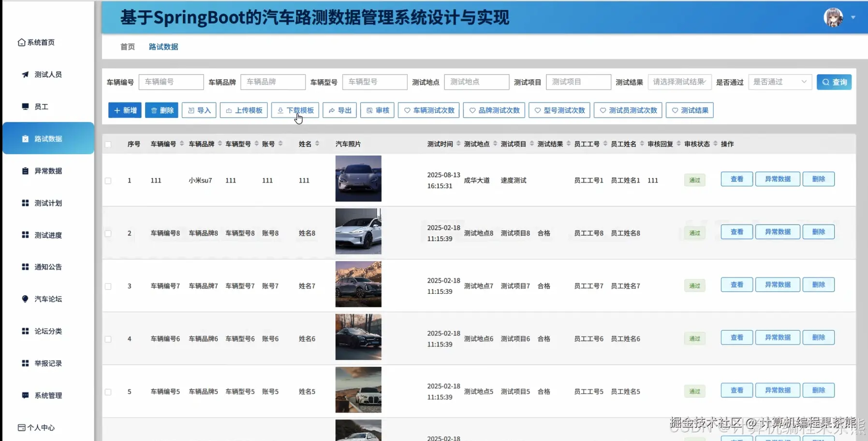The image size is (868, 441).
Task: Check the checkbox for 车辆编号7 row
Action: (108, 286)
